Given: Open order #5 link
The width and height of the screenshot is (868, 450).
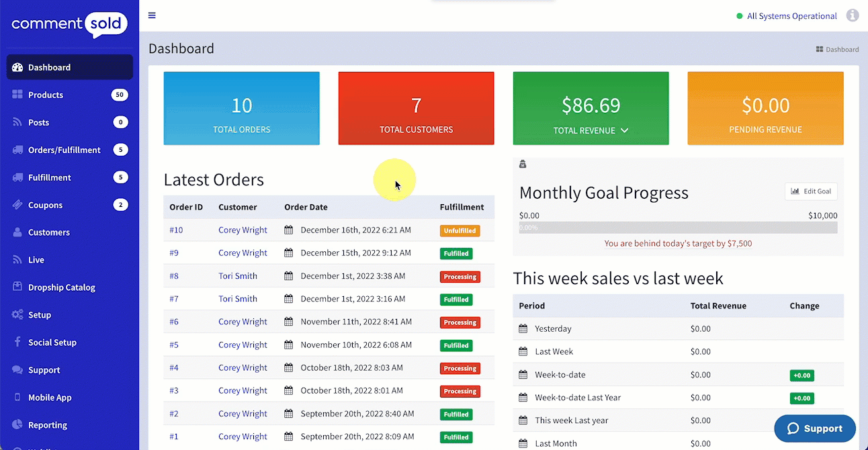Looking at the screenshot, I should pos(174,345).
